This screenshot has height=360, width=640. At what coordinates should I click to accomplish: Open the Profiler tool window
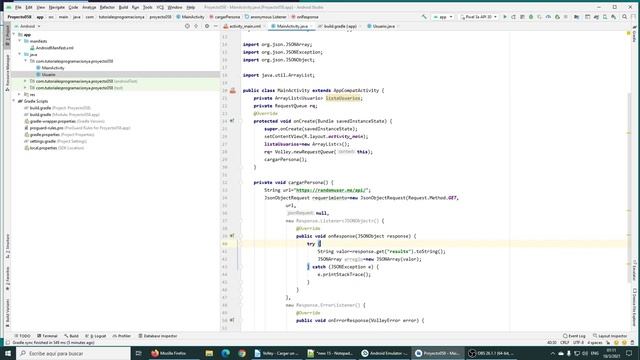click(122, 336)
